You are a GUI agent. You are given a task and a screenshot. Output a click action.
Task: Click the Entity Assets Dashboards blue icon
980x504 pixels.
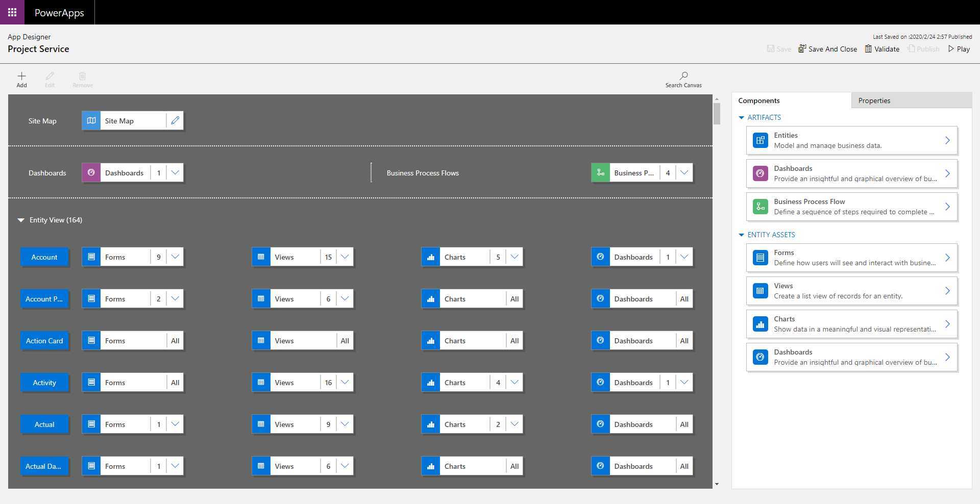coord(761,357)
